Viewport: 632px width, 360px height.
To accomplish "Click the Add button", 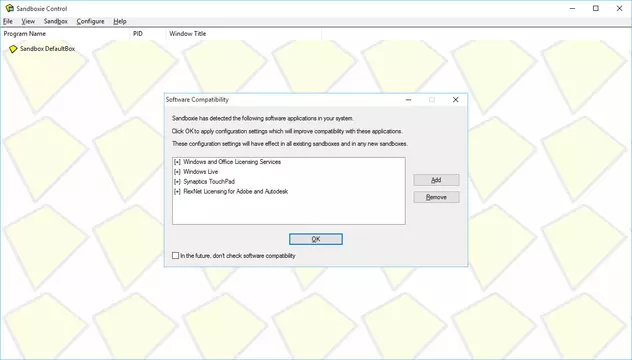I will [x=436, y=180].
